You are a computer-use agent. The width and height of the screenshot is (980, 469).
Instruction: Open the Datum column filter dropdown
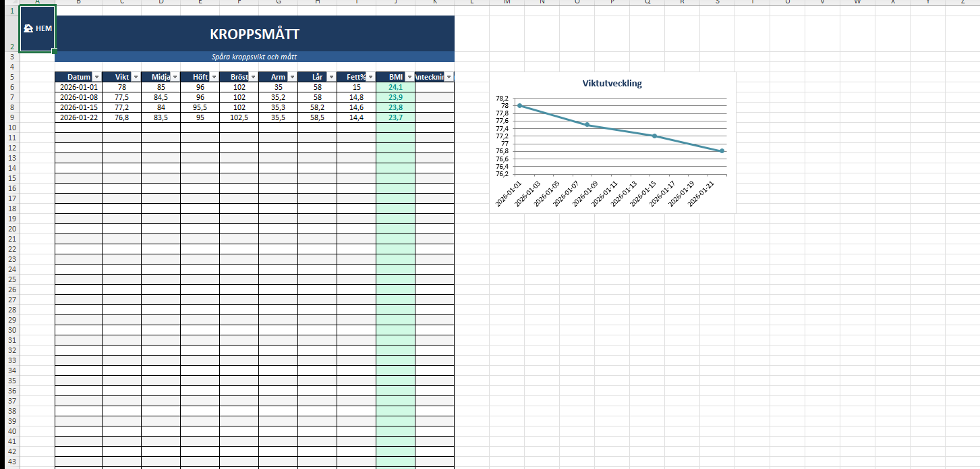[x=96, y=77]
